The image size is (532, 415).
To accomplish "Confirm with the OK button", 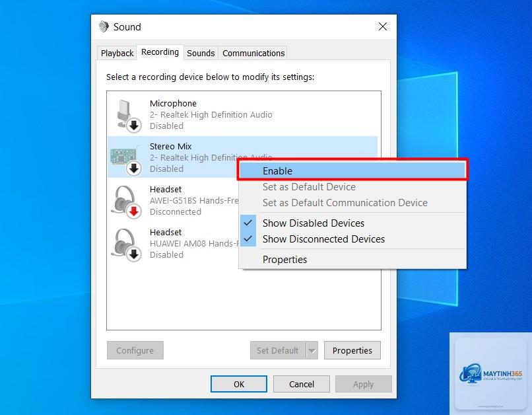I will click(x=239, y=384).
